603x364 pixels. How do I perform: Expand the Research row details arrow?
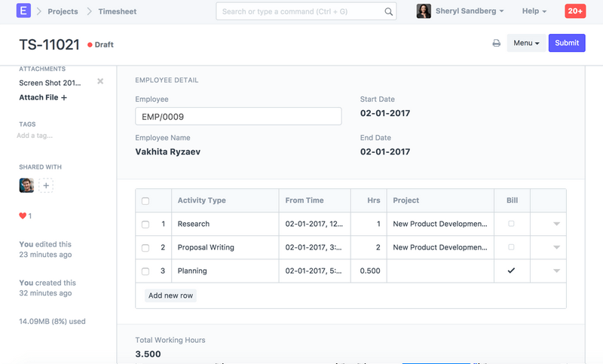pyautogui.click(x=556, y=225)
